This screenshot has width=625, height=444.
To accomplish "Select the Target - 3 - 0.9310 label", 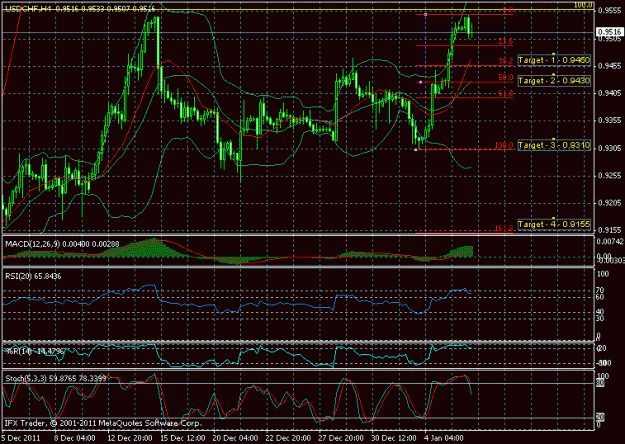I will [x=554, y=145].
